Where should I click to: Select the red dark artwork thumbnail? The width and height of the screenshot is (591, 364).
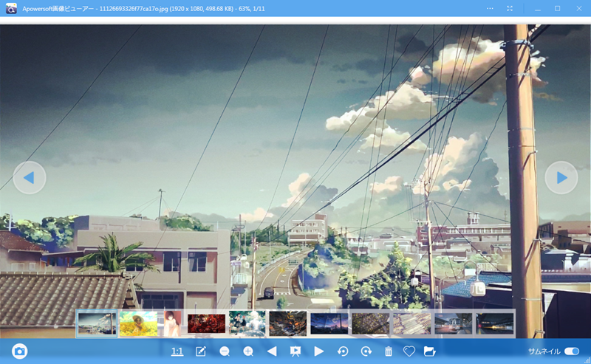click(206, 323)
